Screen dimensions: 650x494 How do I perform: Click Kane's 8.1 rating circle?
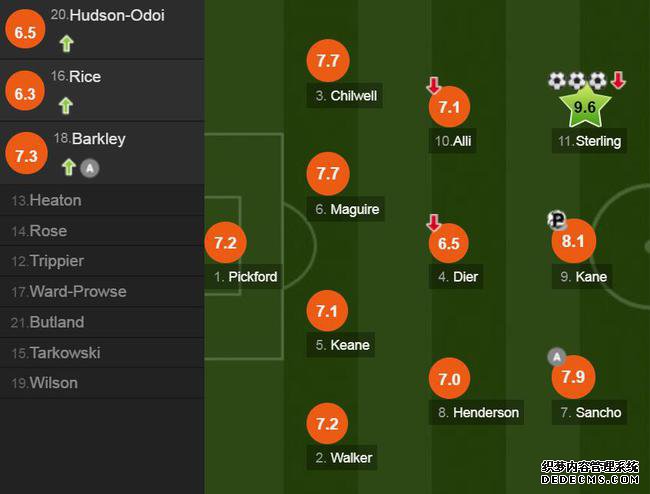(x=574, y=240)
